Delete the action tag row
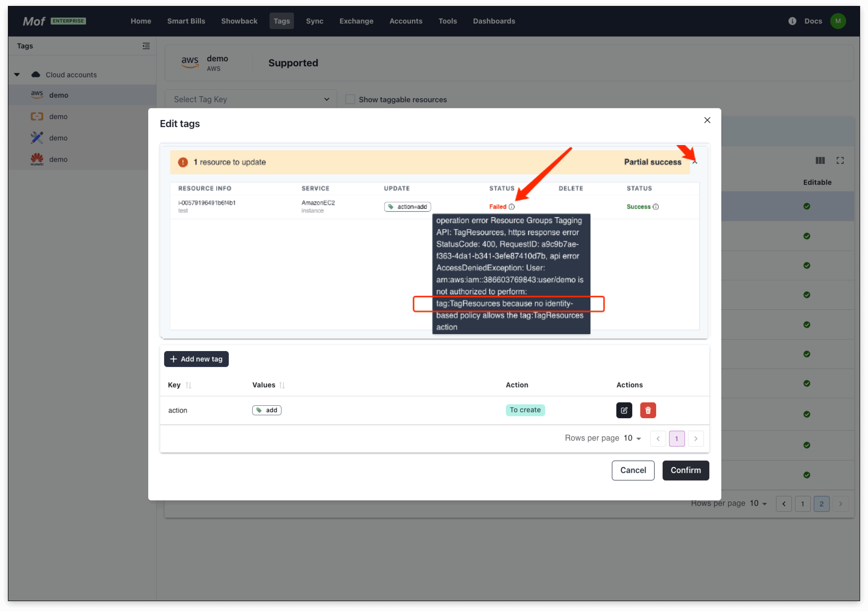The height and width of the screenshot is (611, 868). [x=648, y=410]
